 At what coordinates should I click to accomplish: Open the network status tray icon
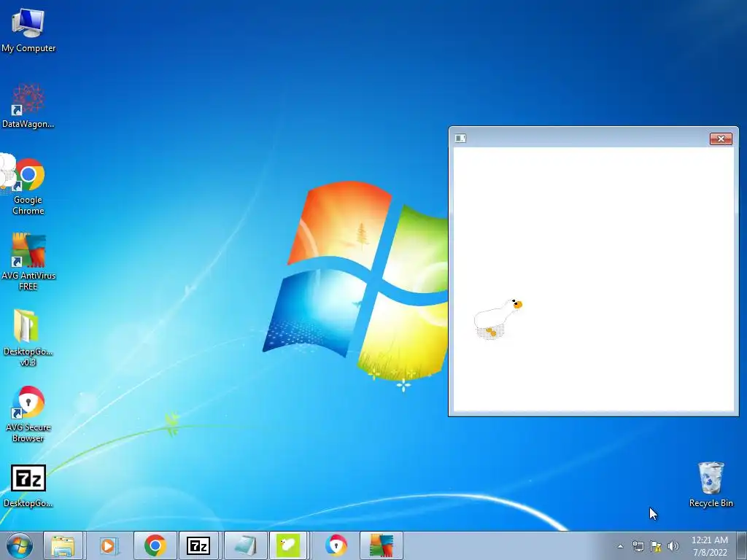click(638, 546)
